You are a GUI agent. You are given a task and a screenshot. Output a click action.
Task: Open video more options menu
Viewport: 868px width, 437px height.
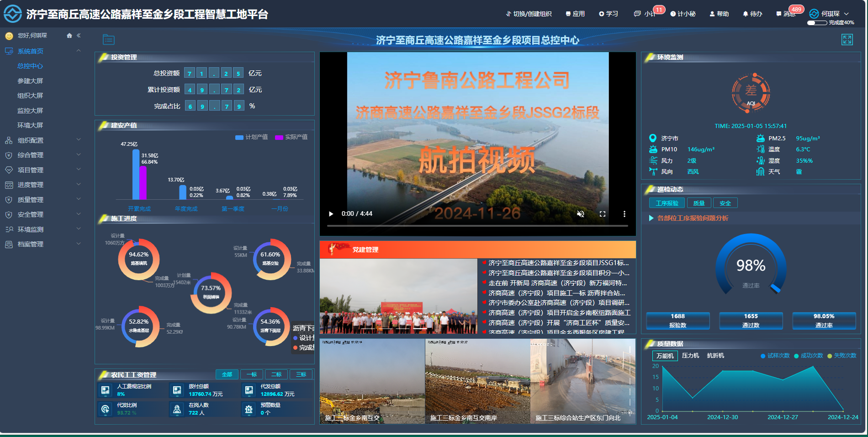coord(624,214)
